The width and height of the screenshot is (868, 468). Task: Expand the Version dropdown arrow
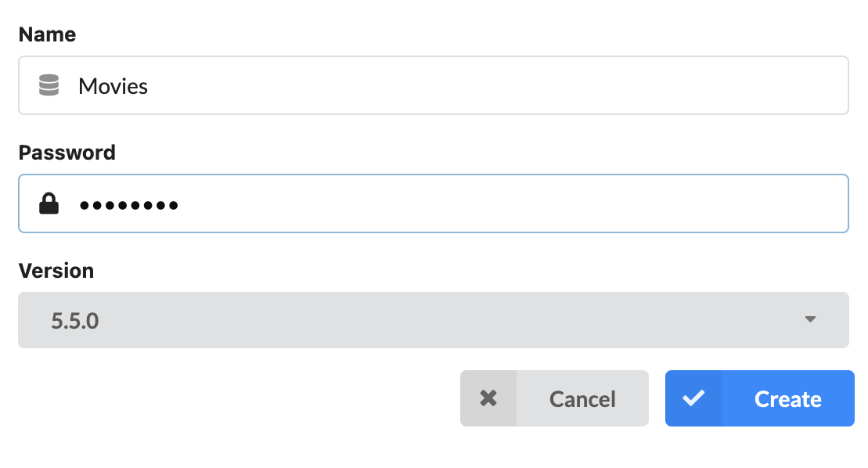[x=810, y=319]
